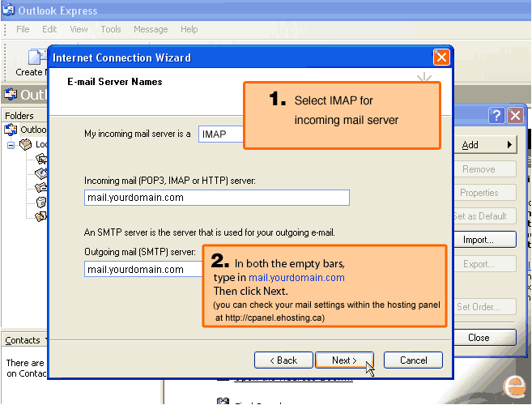Screen dimensions: 532x405
Task: Open the View menu
Action: (79, 29)
